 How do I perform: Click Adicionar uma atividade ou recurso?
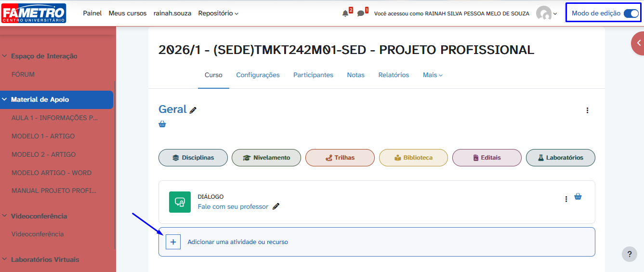click(x=237, y=242)
